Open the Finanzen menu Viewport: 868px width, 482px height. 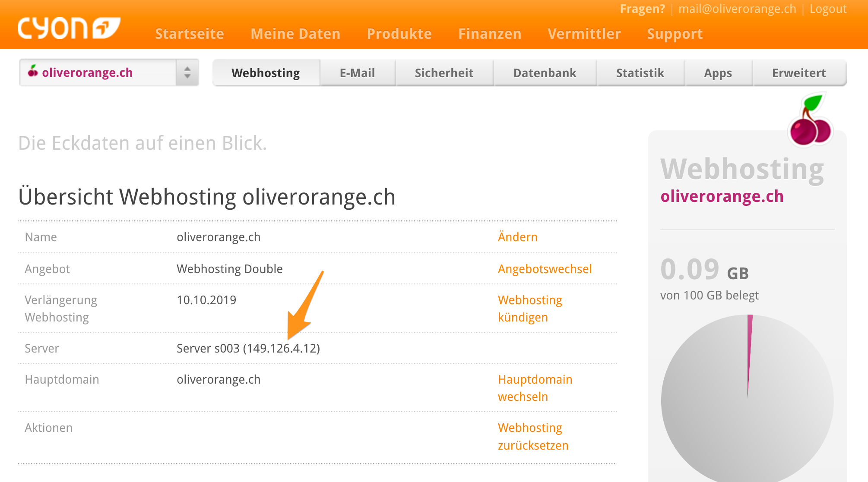click(x=490, y=34)
